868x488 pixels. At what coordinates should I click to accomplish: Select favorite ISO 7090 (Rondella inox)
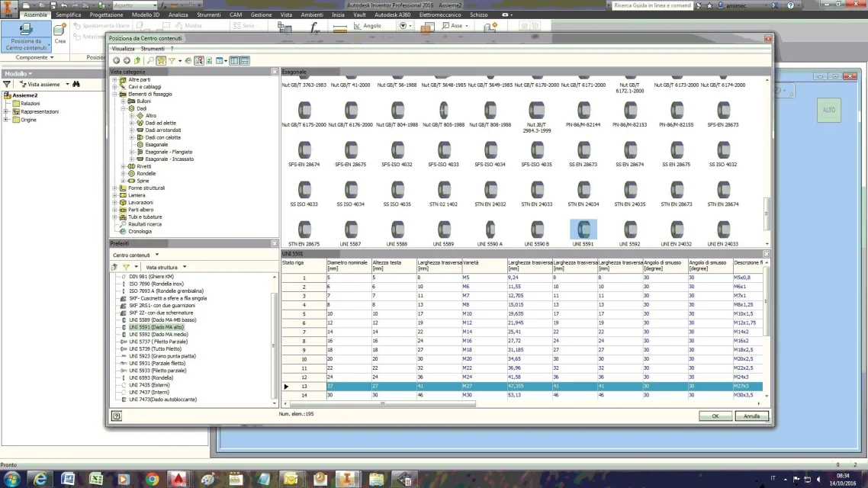pos(156,284)
